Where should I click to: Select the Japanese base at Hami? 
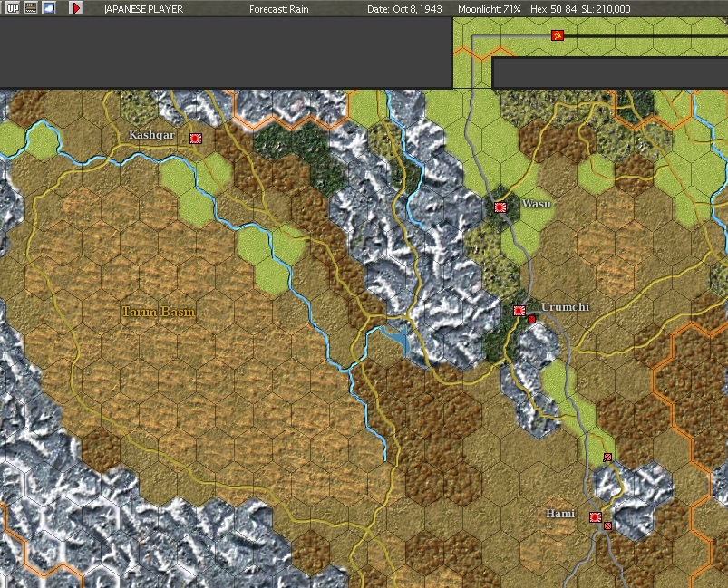596,517
